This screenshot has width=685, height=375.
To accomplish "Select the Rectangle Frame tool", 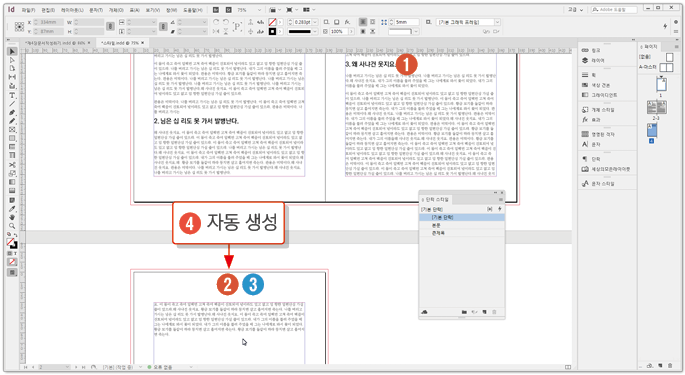I will point(12,130).
